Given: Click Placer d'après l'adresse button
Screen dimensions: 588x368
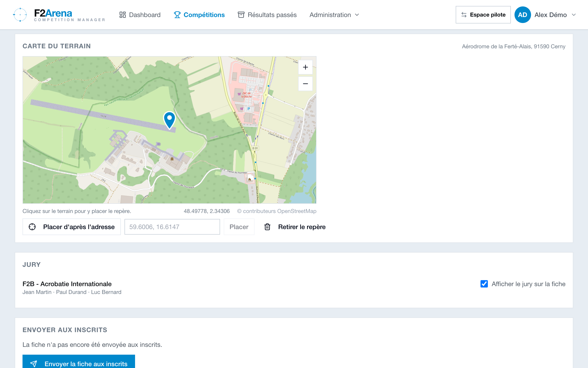Looking at the screenshot, I should (x=72, y=227).
